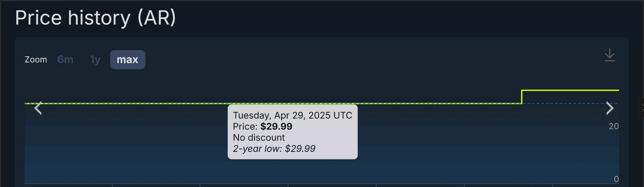Click the No discount text in tooltip
This screenshot has height=187, width=644.
point(259,137)
